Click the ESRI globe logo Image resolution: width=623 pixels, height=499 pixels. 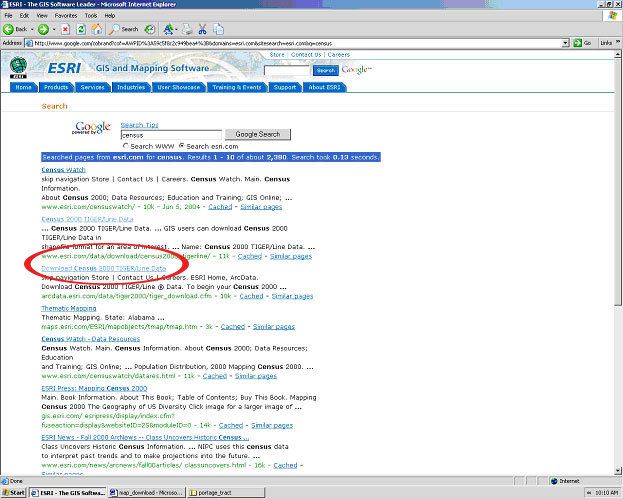coord(18,67)
